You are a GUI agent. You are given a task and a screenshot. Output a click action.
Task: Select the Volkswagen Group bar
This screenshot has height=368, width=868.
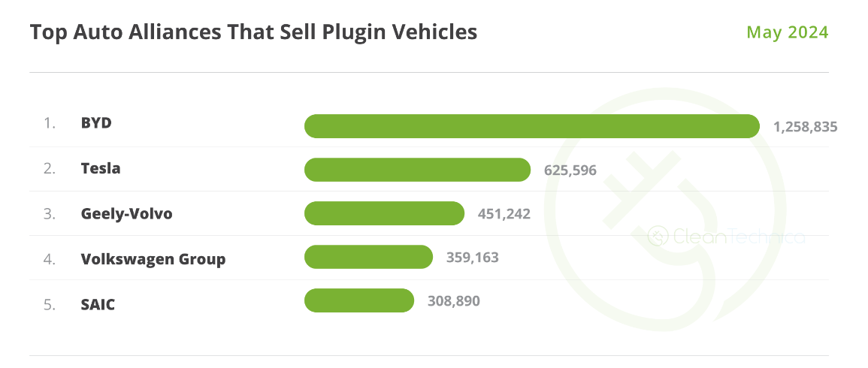pos(368,257)
